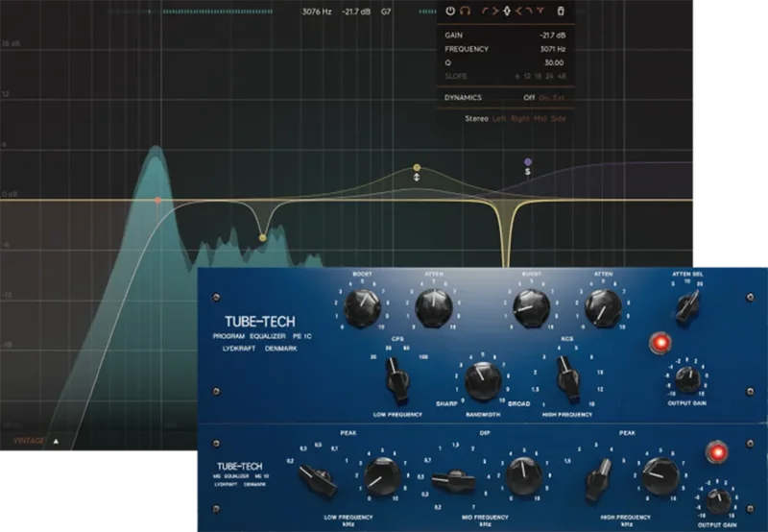
Task: Select the high cut filter shape icon
Action: point(529,11)
